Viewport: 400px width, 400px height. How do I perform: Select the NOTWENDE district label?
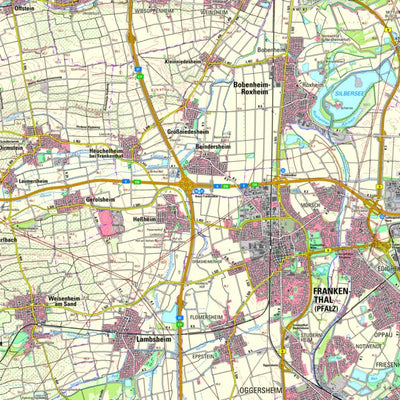pos(368,347)
